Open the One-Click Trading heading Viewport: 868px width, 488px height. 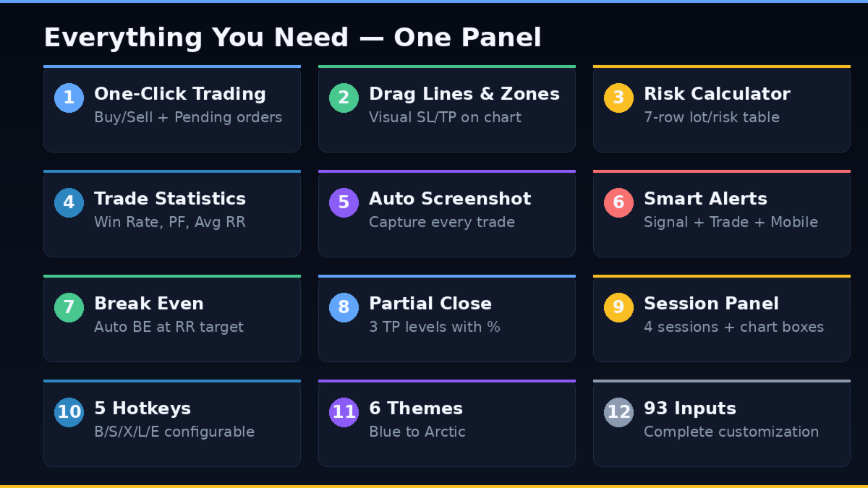coord(179,94)
